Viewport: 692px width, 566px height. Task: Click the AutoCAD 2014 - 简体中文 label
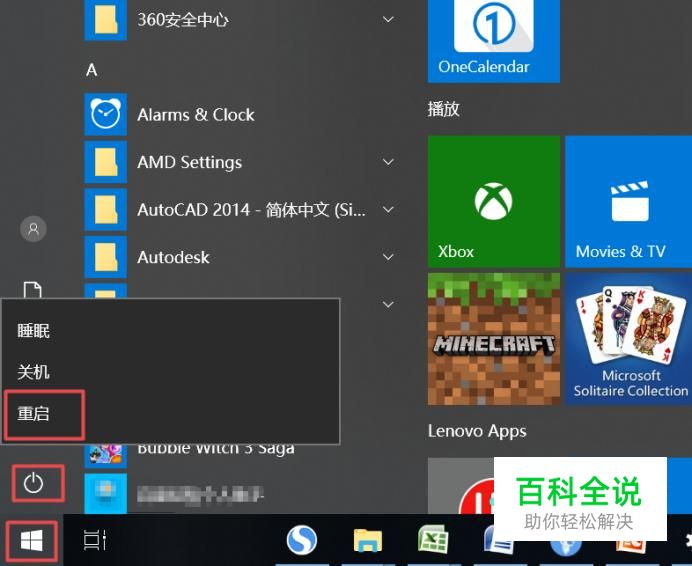251,210
